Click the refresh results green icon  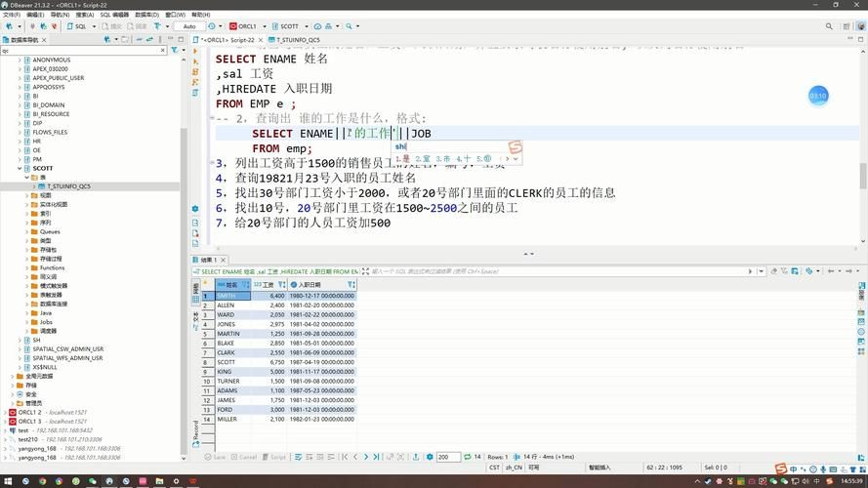pyautogui.click(x=468, y=457)
